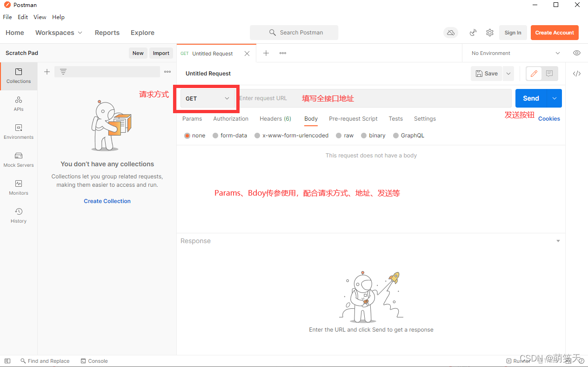Viewport: 588px width, 367px height.
Task: Open the Mock Servers sidebar panel
Action: pos(19,160)
